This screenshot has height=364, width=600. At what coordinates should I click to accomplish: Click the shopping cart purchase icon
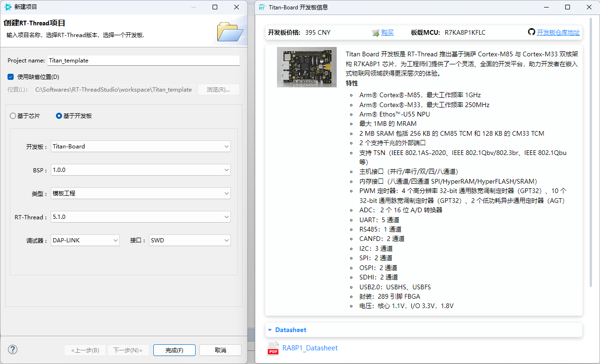coord(375,33)
